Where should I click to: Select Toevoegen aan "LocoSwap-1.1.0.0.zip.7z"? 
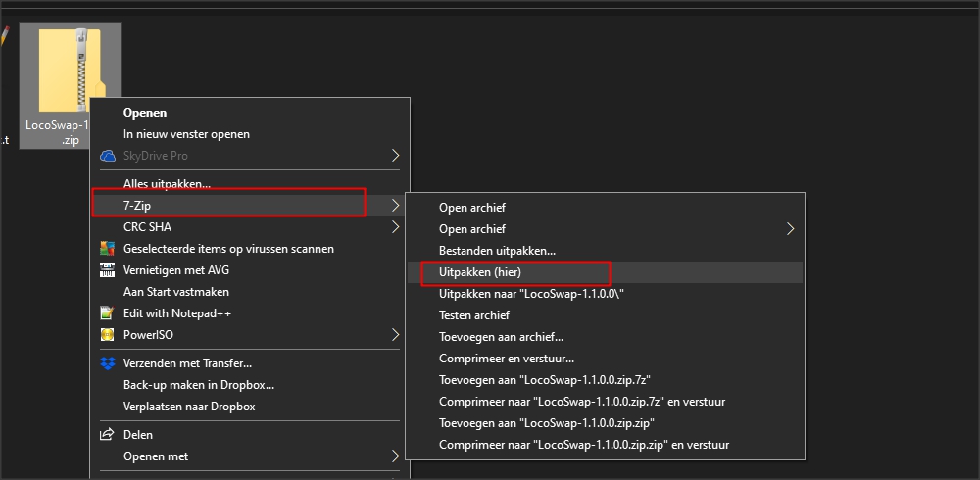click(545, 380)
